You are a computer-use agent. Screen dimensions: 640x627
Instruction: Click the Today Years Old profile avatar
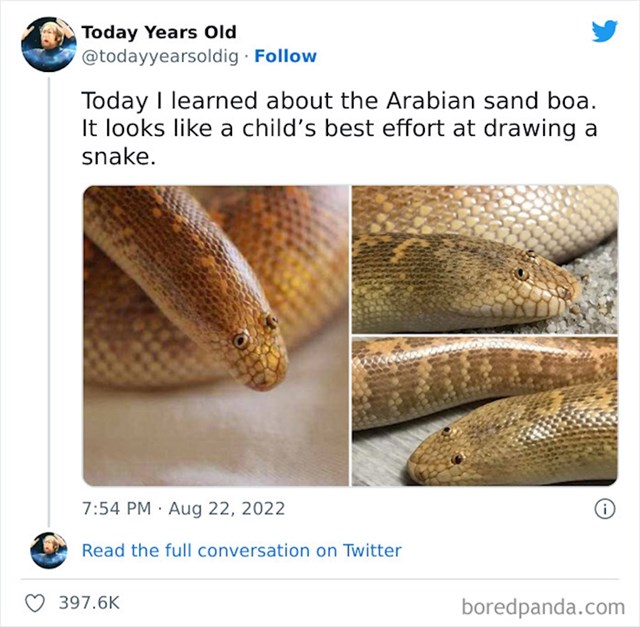[49, 44]
